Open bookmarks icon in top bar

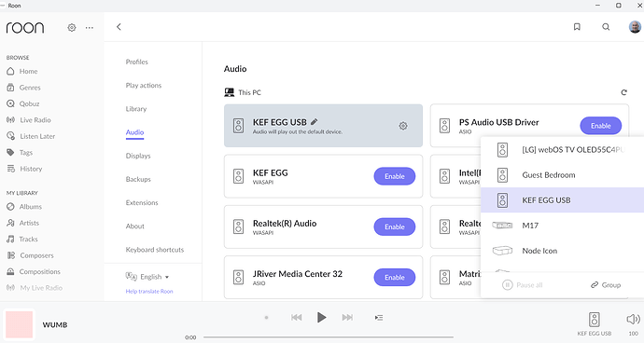577,27
